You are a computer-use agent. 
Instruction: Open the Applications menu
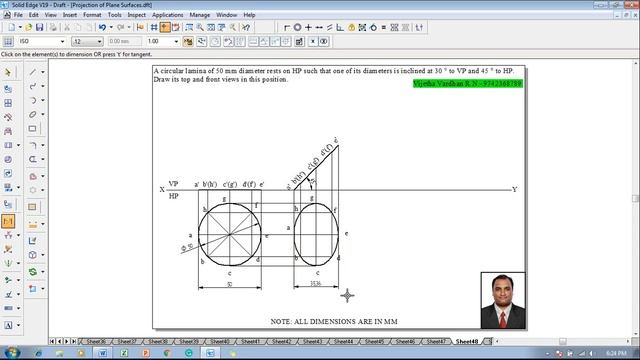click(168, 15)
